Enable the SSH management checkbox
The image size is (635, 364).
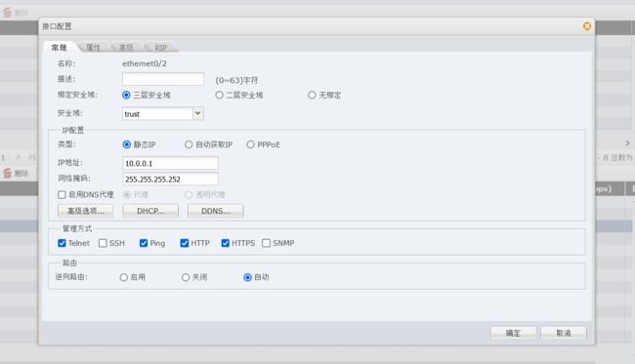(103, 243)
